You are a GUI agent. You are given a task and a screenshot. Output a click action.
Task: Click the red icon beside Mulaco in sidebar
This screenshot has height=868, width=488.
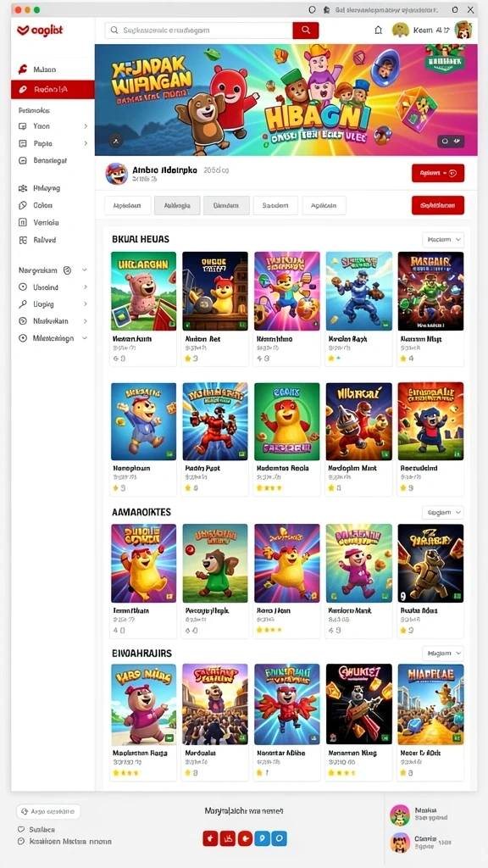tap(23, 70)
